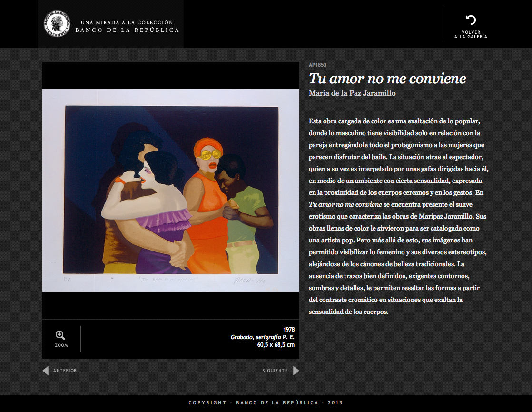Click the ZOOM label under the magnifier

click(x=61, y=345)
